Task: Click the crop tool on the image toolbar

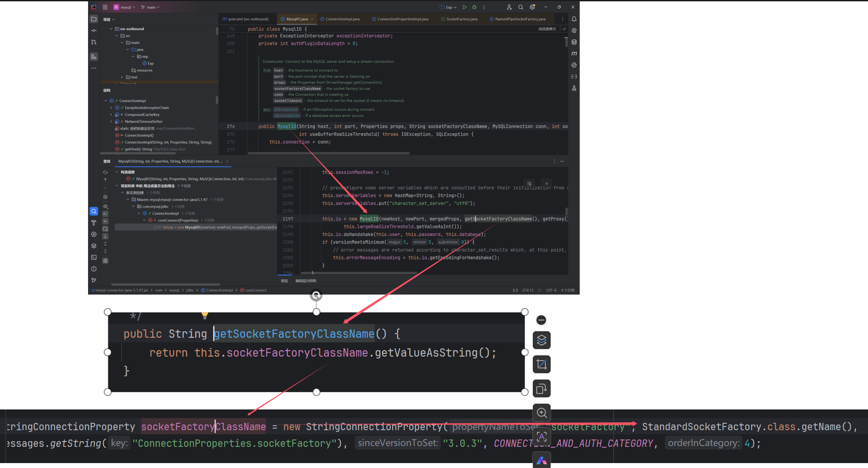Action: click(x=541, y=364)
